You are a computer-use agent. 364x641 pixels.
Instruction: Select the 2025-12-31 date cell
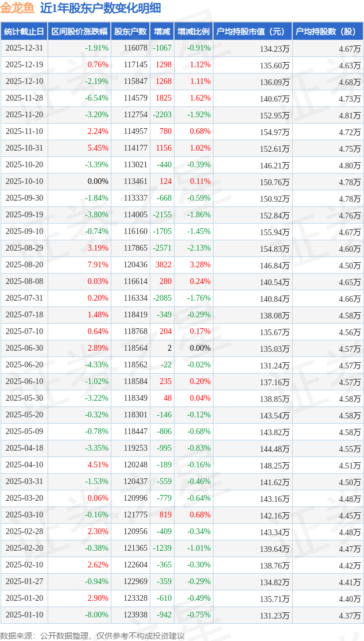click(24, 48)
